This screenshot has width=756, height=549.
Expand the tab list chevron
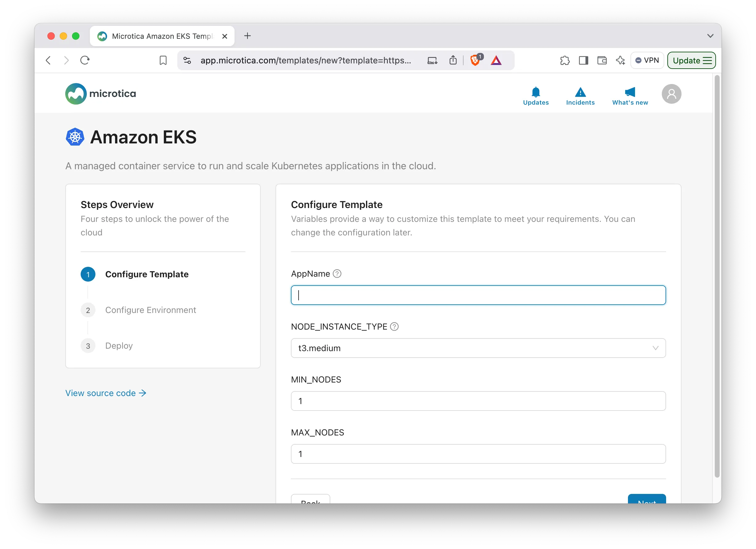point(710,36)
